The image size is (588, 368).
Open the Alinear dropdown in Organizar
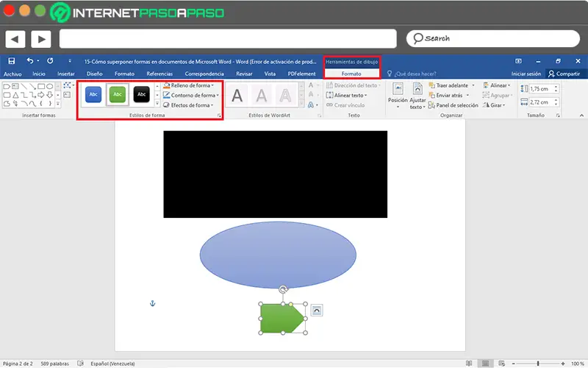(x=497, y=85)
